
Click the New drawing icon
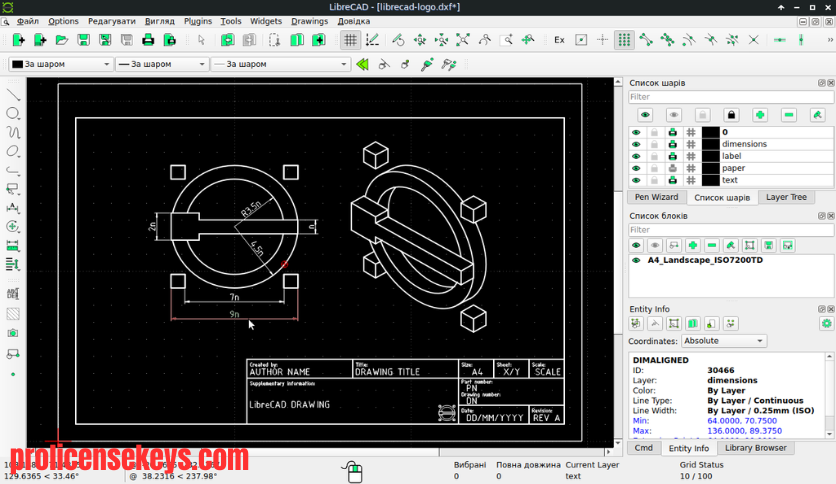tap(19, 40)
